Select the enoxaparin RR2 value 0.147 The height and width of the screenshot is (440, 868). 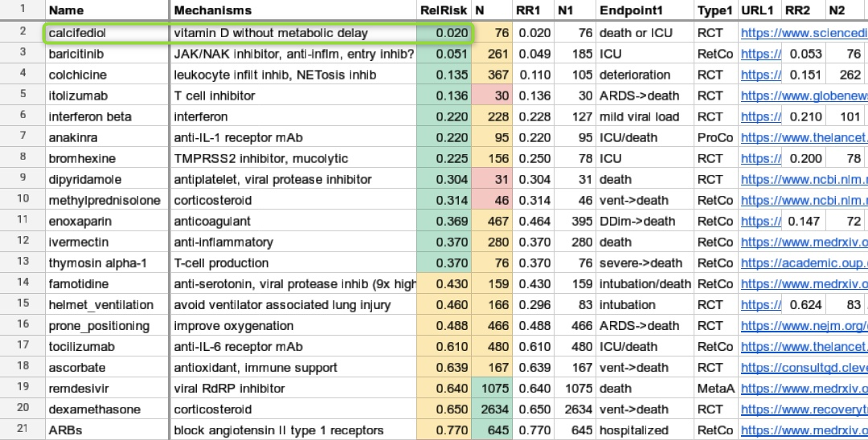pos(803,221)
